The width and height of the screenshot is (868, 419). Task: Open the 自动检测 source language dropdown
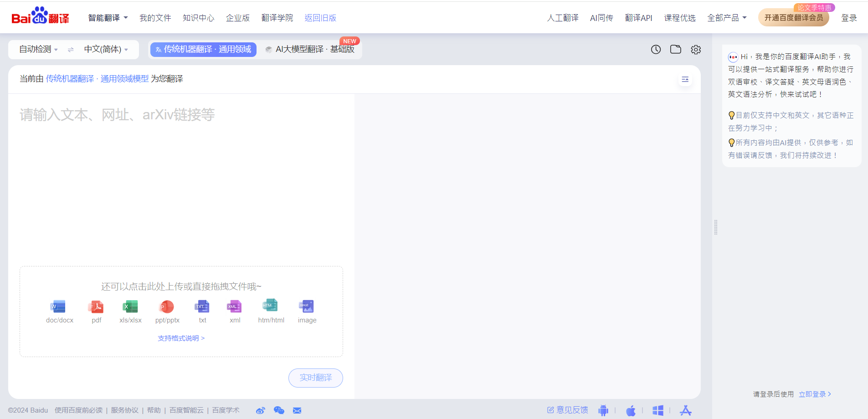coord(38,49)
